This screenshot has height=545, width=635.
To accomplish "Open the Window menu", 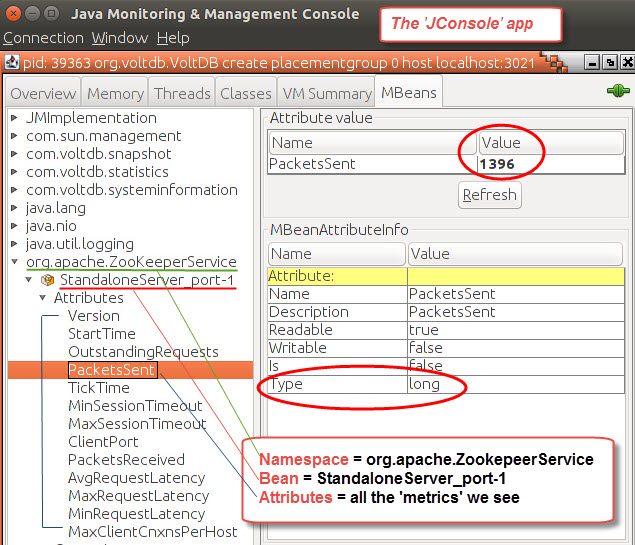I will click(120, 38).
